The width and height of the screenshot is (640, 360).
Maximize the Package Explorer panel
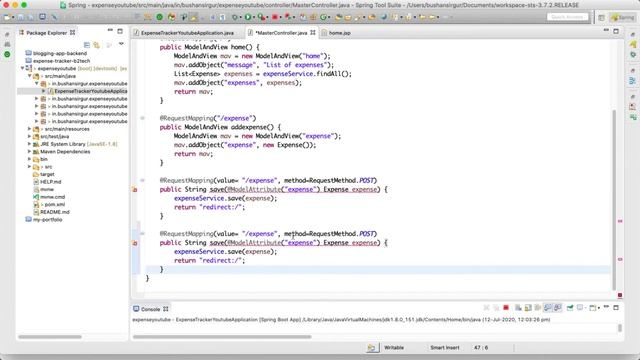[x=120, y=31]
